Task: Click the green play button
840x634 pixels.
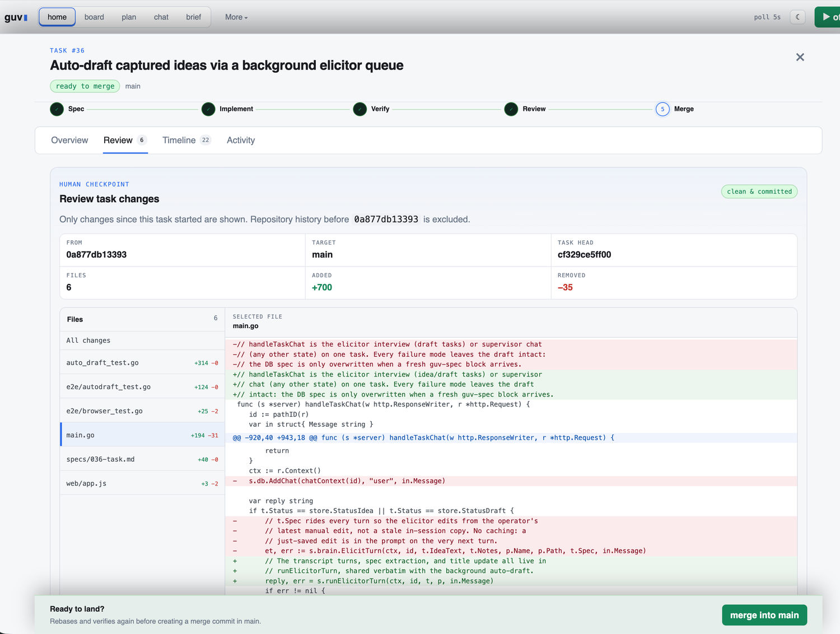Action: click(828, 17)
